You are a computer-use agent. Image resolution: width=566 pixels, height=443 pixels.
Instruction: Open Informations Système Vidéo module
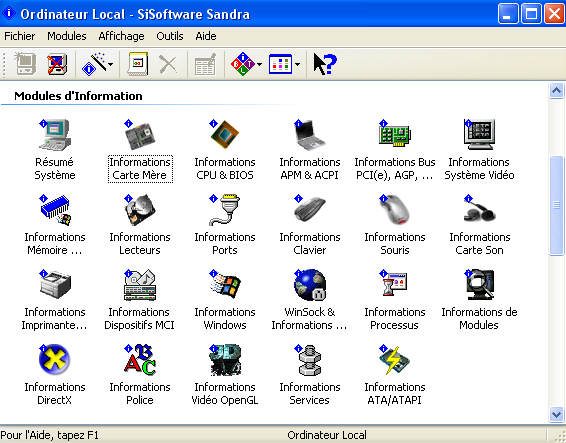[479, 150]
